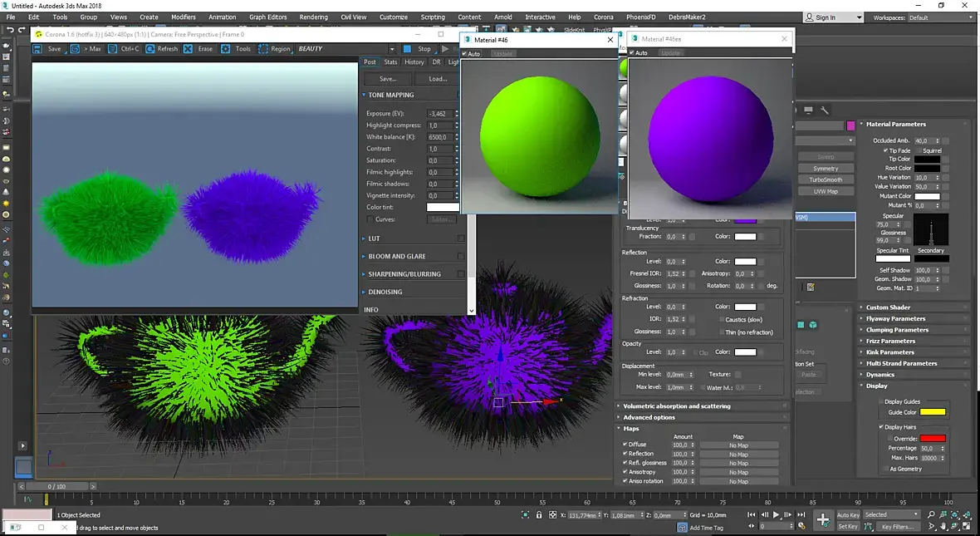
Task: Click the Erase render icon
Action: 189,49
